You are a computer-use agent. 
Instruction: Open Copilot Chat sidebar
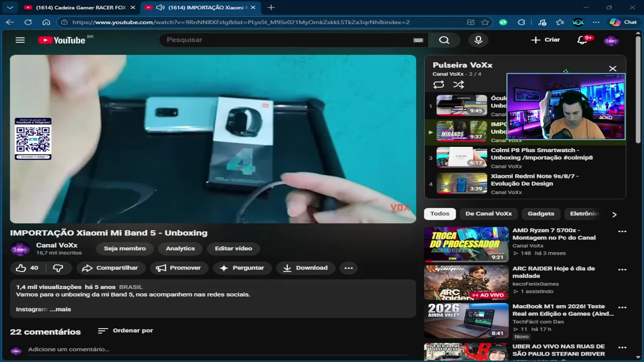tap(623, 22)
